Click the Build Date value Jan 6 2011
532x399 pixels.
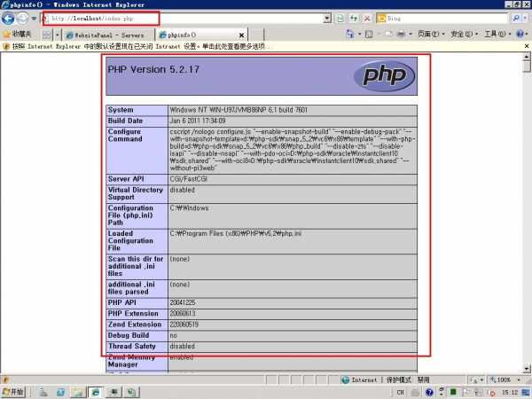pyautogui.click(x=198, y=121)
